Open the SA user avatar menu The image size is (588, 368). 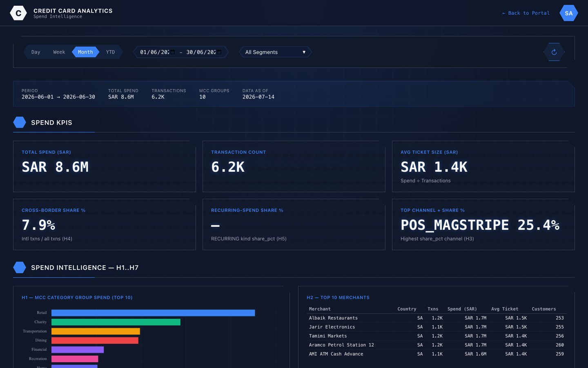569,13
